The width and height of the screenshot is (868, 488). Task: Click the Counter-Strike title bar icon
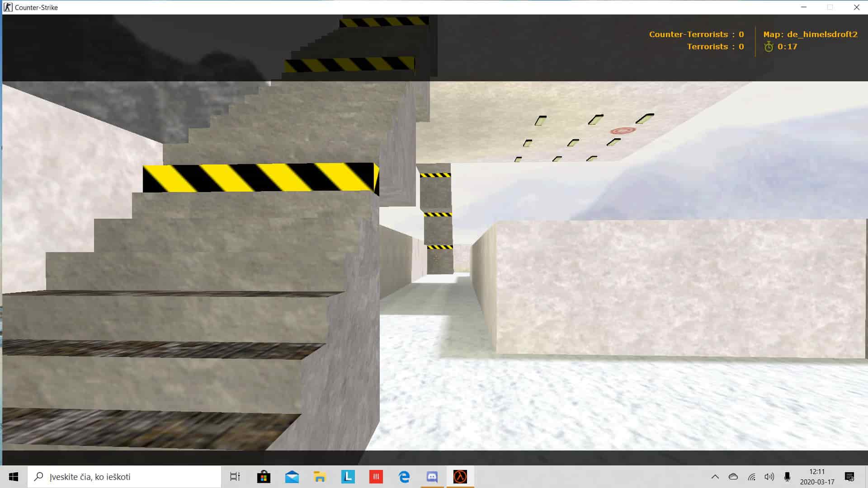click(x=8, y=7)
